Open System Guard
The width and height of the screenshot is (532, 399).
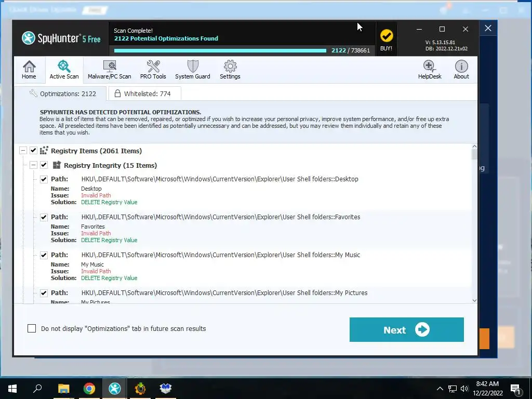pyautogui.click(x=192, y=70)
